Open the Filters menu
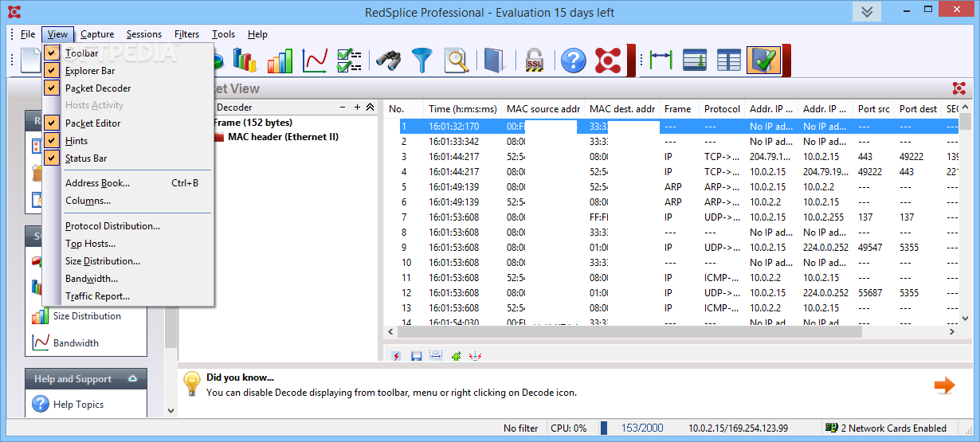 (x=187, y=34)
